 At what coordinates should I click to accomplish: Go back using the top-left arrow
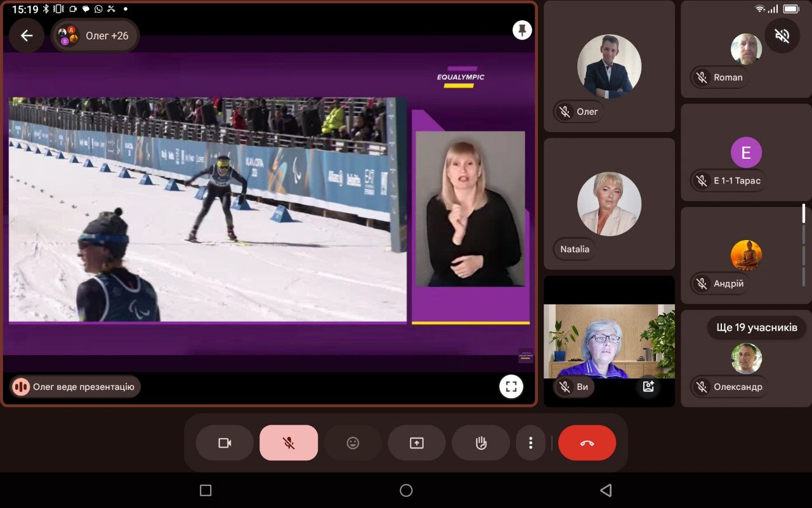[27, 36]
